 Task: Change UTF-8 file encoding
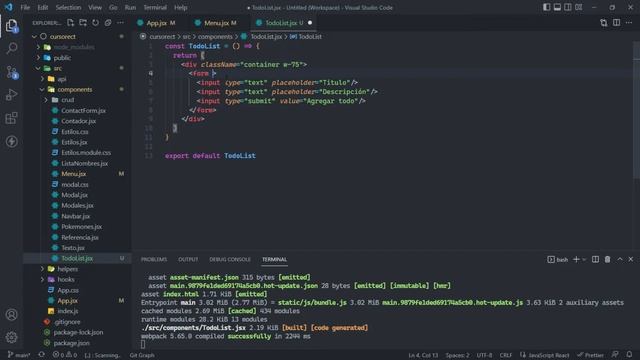484,355
